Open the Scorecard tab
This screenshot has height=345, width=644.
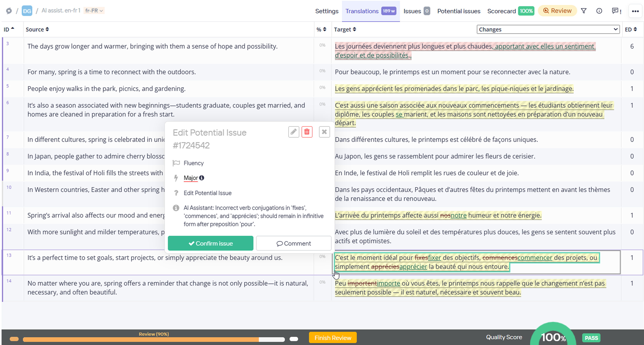[501, 11]
